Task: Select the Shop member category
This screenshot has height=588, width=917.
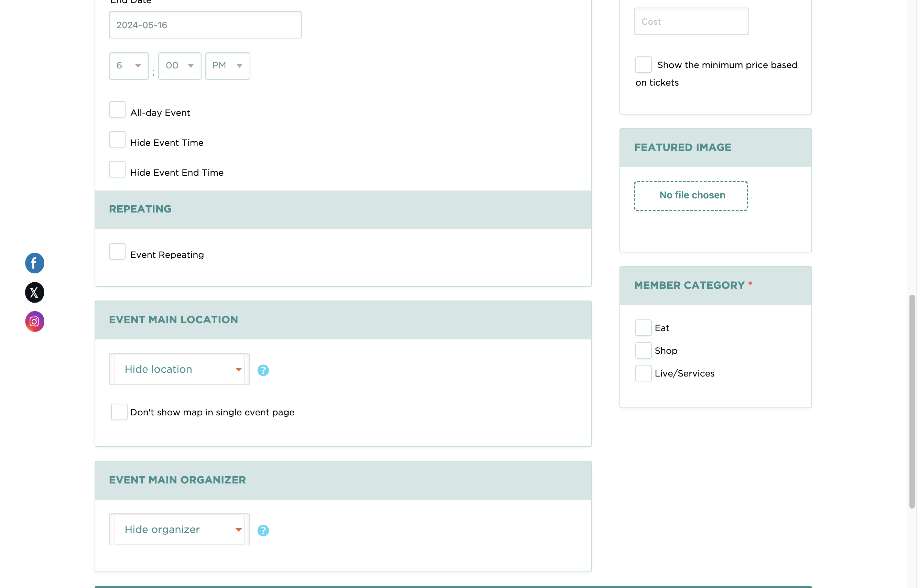Action: 644,350
